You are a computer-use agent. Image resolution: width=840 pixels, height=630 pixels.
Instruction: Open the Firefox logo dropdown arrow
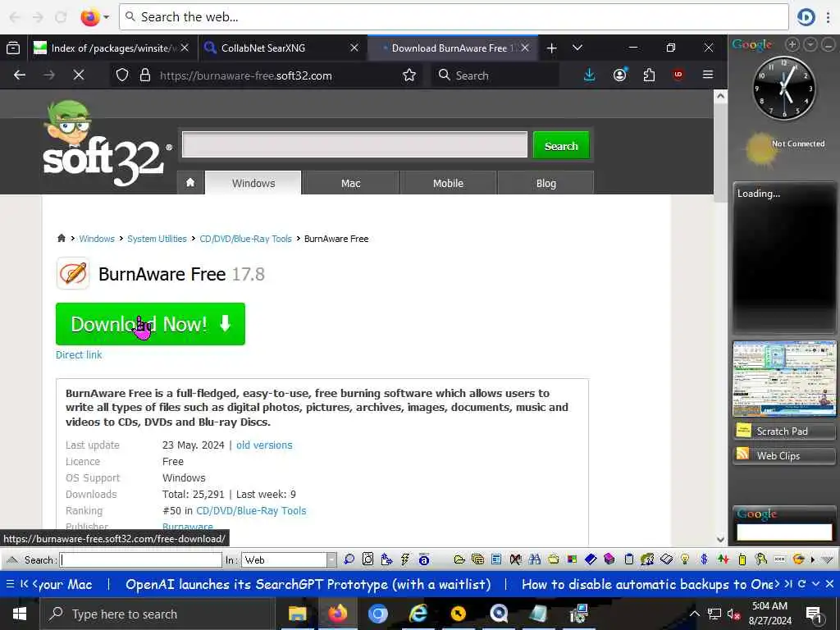(x=106, y=17)
